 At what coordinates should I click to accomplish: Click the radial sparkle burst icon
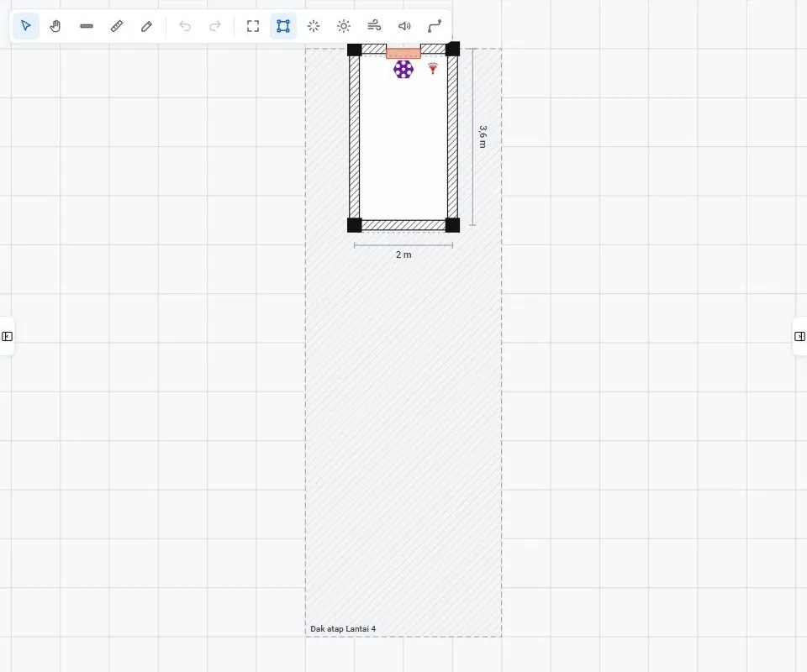314,26
